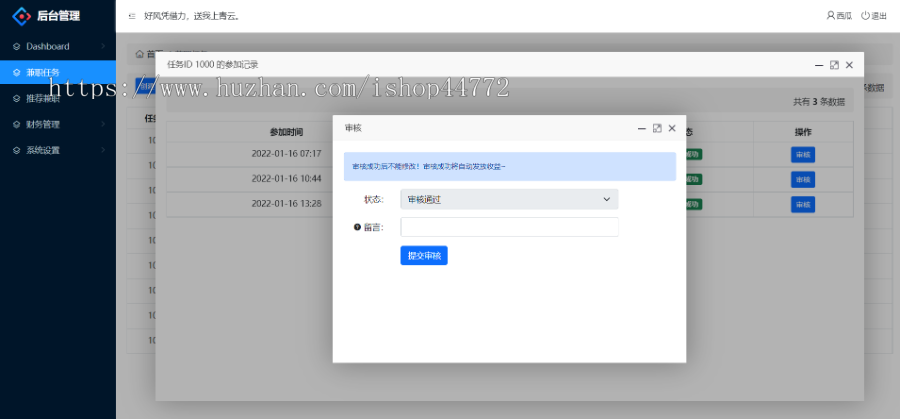Expand 系统设置 submenu chevron
Screen dimensions: 900x419
tap(103, 150)
